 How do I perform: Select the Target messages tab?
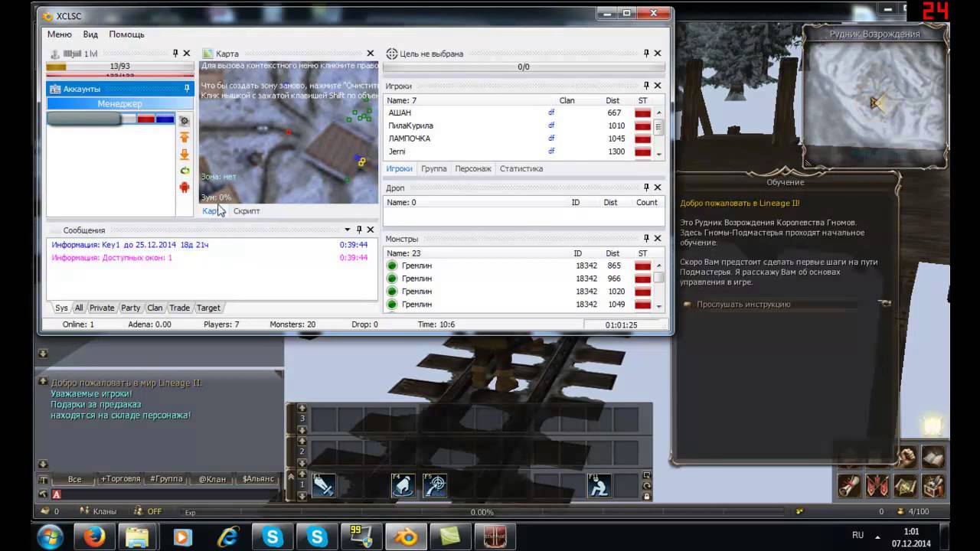[208, 308]
